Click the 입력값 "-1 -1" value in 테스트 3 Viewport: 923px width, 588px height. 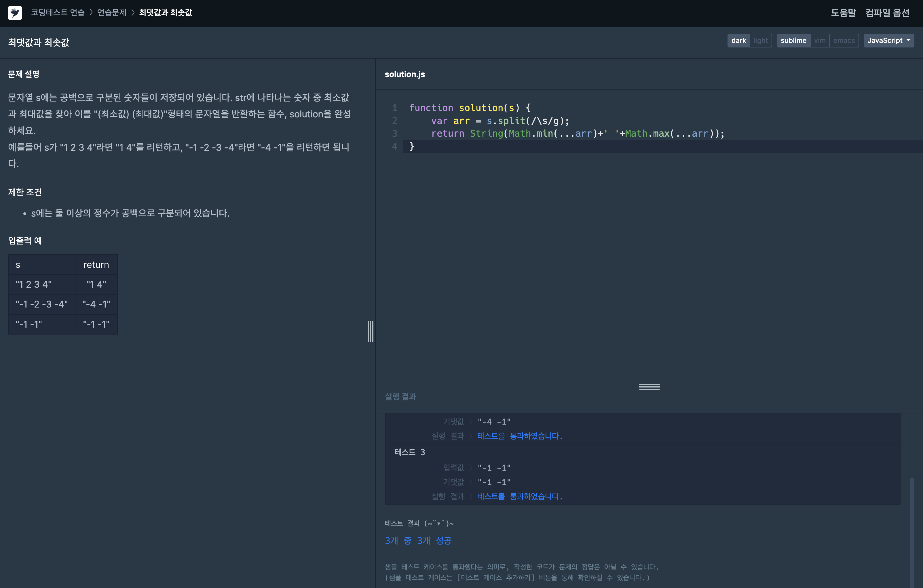494,468
